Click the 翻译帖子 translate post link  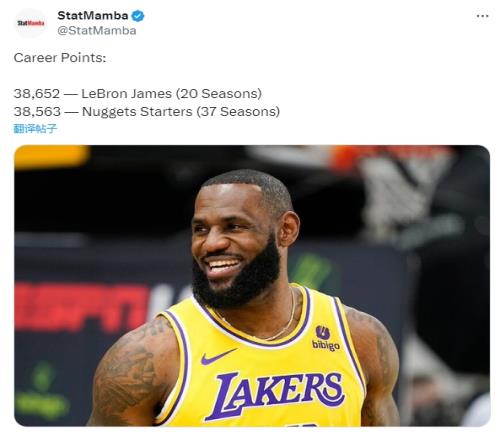click(35, 129)
